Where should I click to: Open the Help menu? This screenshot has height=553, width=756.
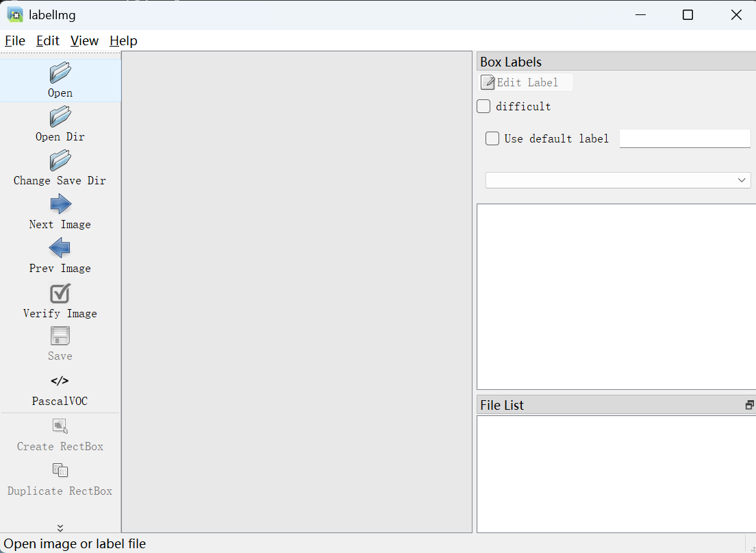[x=123, y=41]
